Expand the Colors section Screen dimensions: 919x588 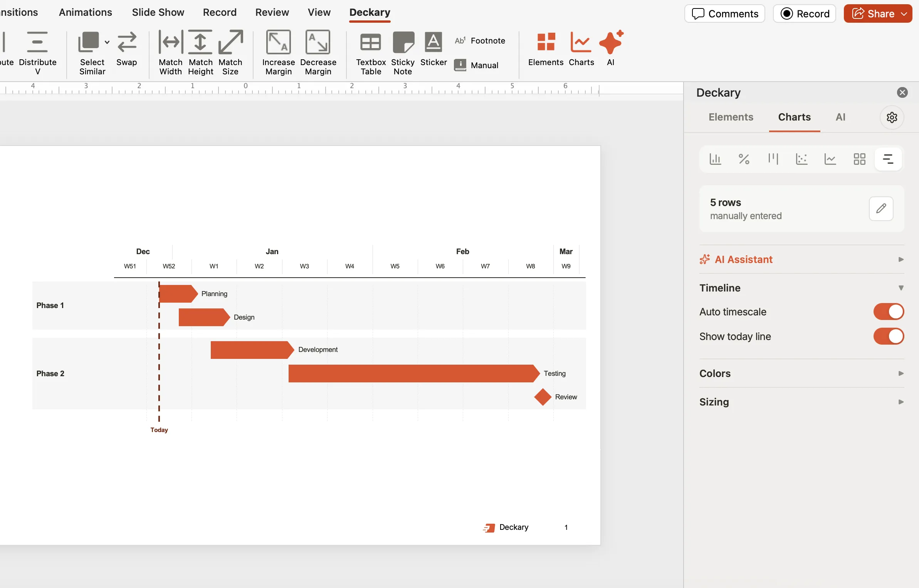click(901, 373)
